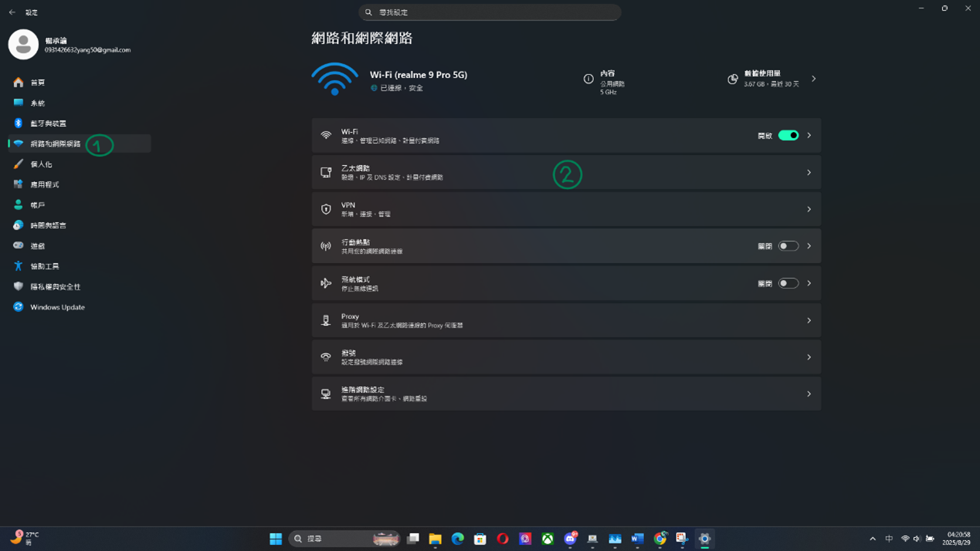Expand the VPN row chevron

809,209
